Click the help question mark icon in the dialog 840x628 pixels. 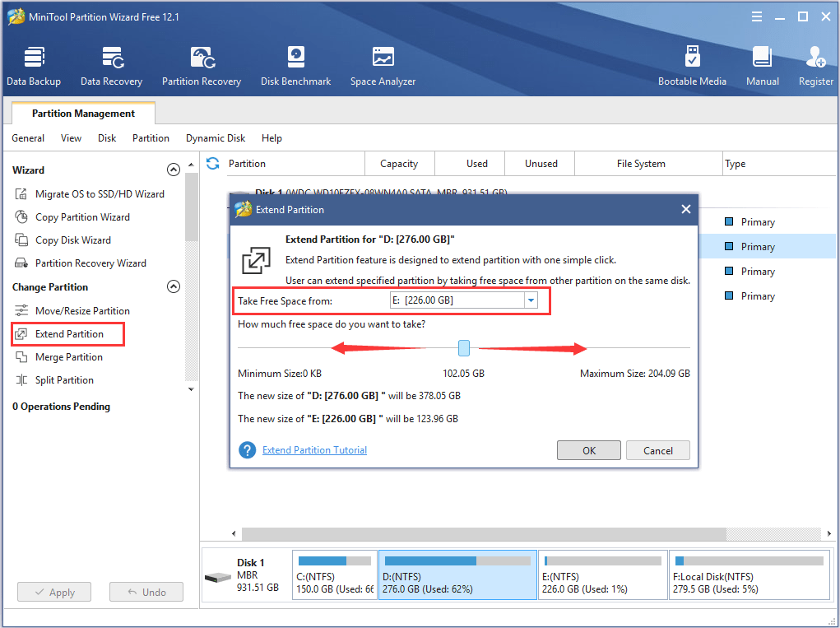[247, 450]
